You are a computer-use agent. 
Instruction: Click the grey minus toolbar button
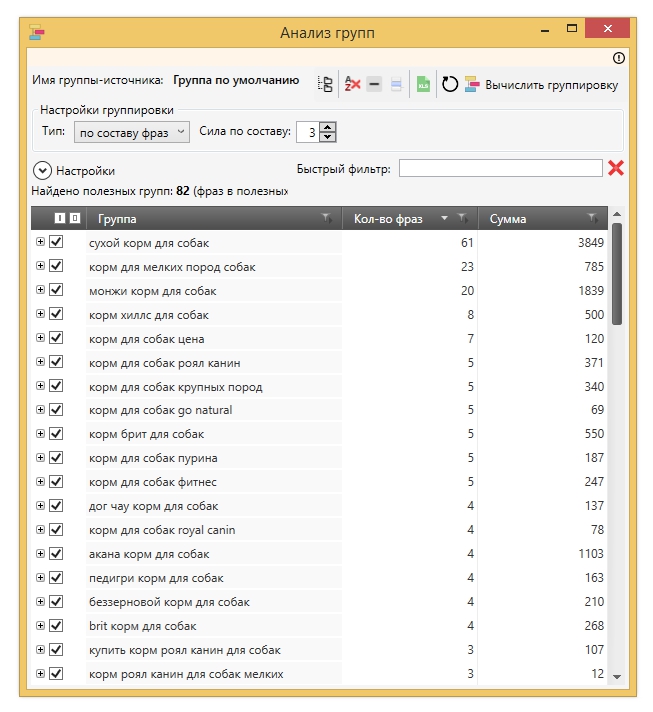(x=374, y=84)
